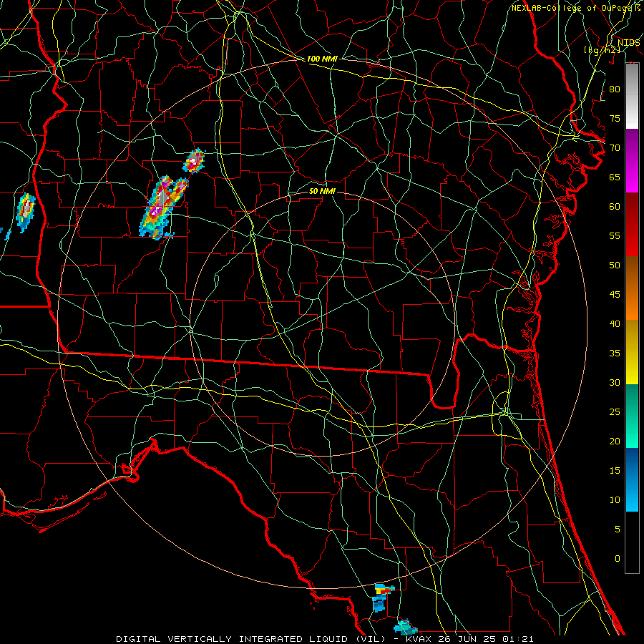Click the 20 value on the VIL scale

[615, 441]
